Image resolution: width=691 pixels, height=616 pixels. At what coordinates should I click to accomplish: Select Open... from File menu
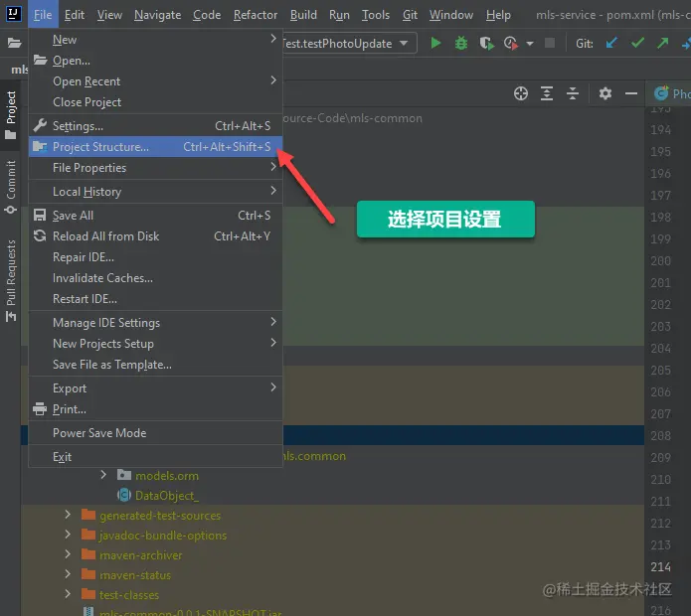pyautogui.click(x=155, y=61)
